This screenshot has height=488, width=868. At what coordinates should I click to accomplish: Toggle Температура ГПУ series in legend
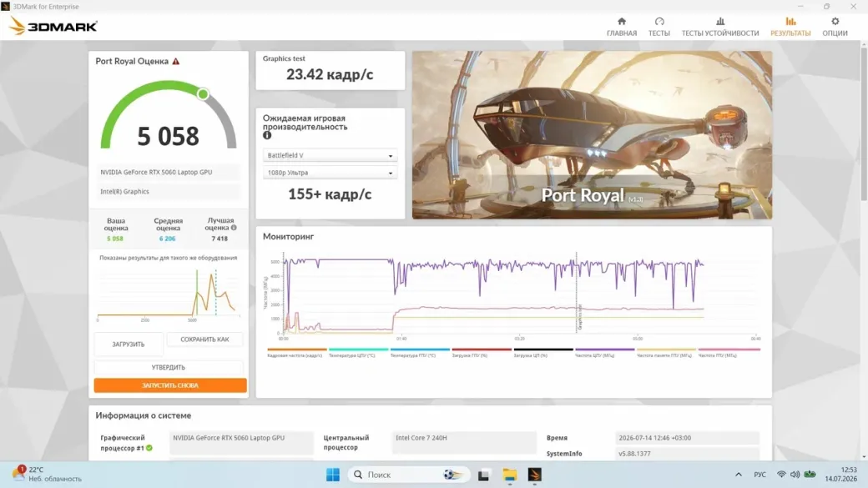point(420,352)
